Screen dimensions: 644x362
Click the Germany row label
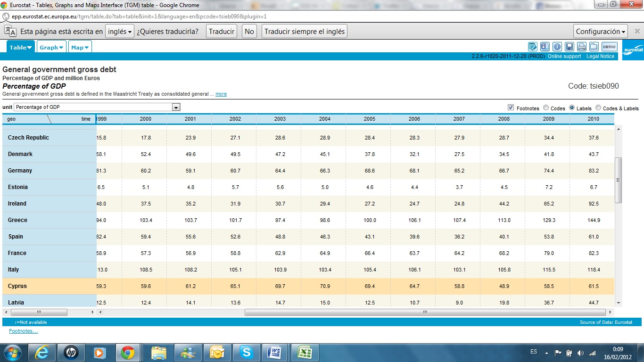coord(20,171)
